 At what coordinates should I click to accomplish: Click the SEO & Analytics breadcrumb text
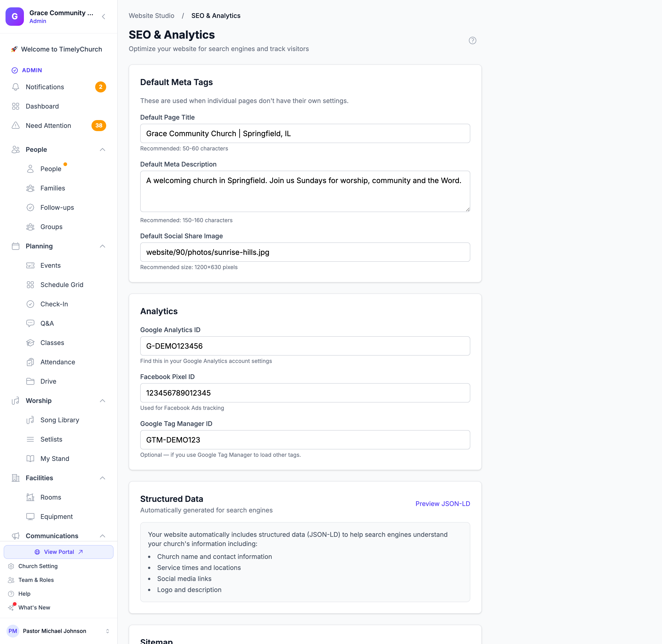tap(216, 16)
